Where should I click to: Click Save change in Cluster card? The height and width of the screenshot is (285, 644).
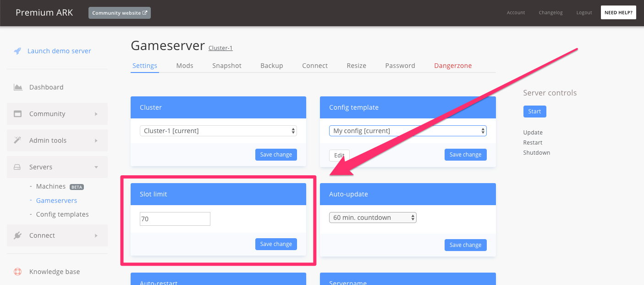[276, 155]
